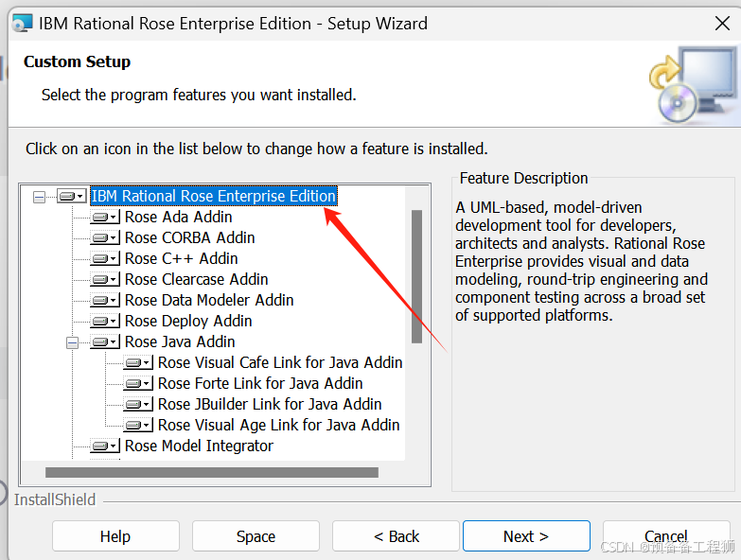The image size is (741, 560).
Task: Open drive icon dropdown for Rose Model Integrator
Action: coord(105,446)
